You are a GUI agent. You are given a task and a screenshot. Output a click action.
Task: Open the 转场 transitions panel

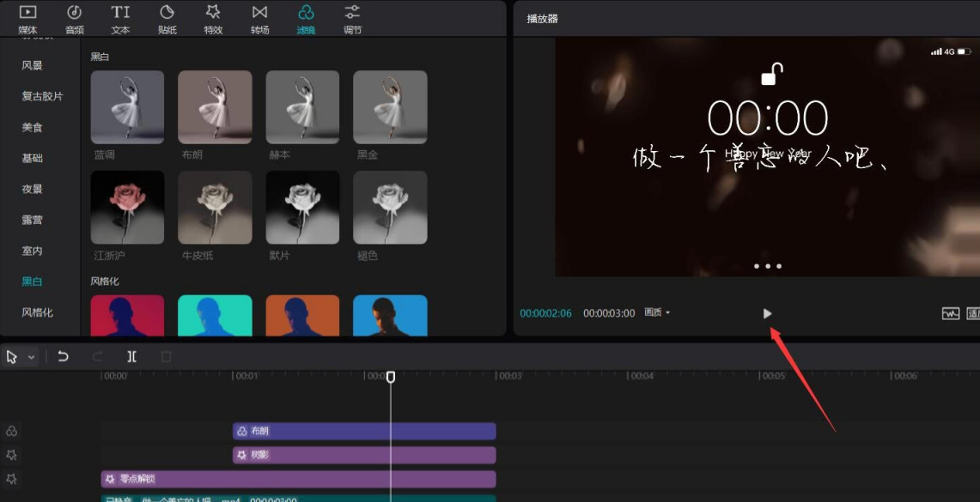point(259,19)
